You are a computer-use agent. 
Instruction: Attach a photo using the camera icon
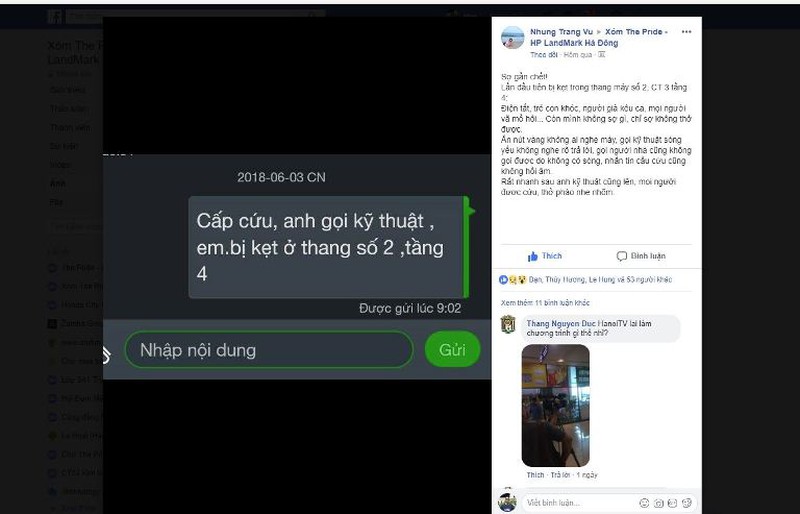point(659,503)
